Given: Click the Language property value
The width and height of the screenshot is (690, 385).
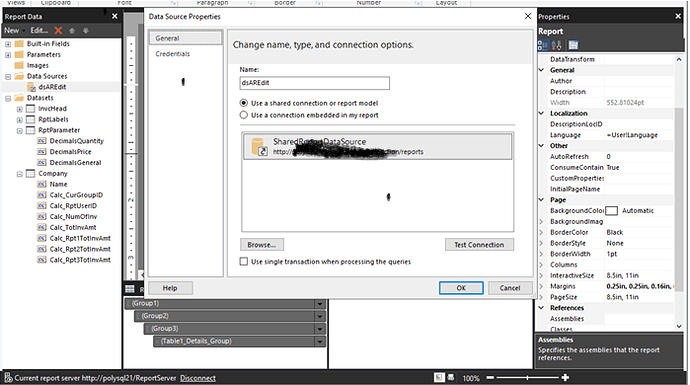Looking at the screenshot, I should tap(632, 135).
